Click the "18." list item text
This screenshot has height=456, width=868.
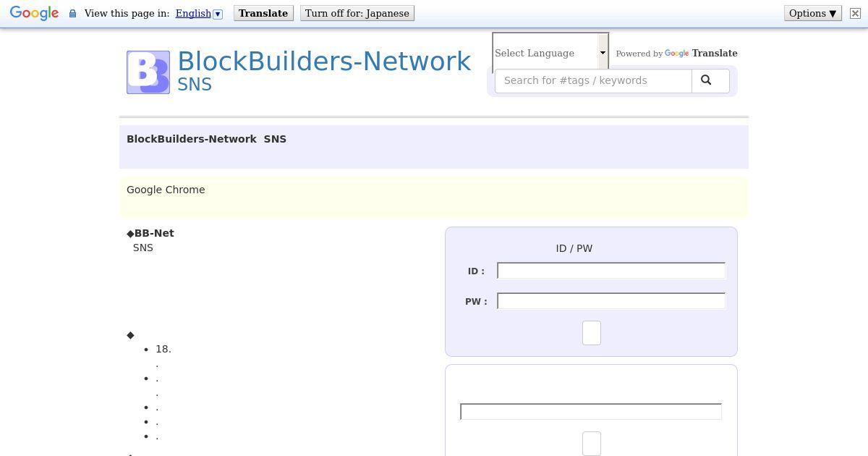(x=163, y=349)
